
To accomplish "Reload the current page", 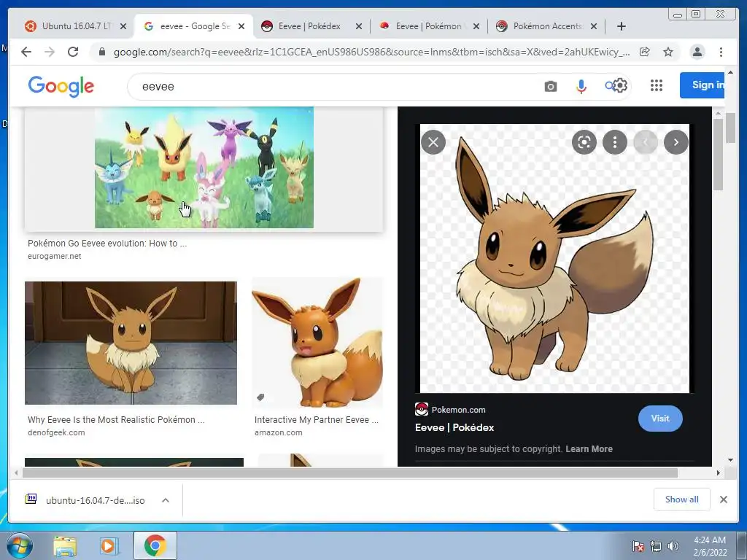I will coord(73,52).
